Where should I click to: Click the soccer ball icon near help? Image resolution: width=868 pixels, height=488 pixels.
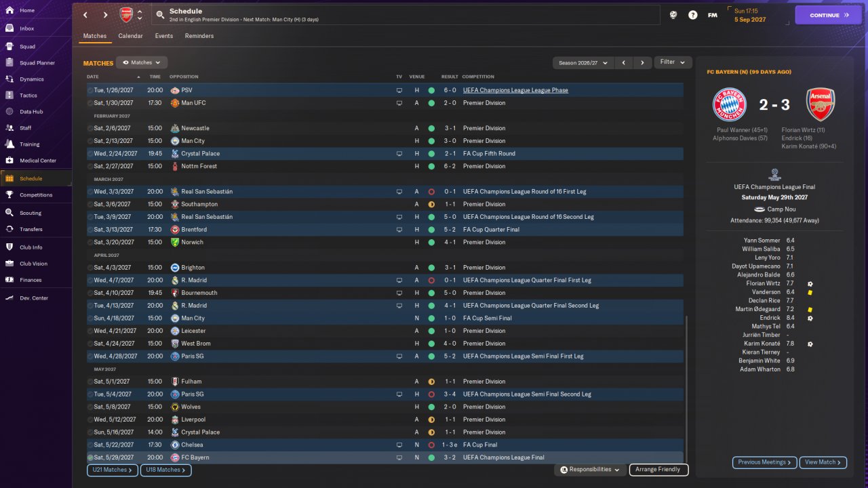pyautogui.click(x=673, y=15)
